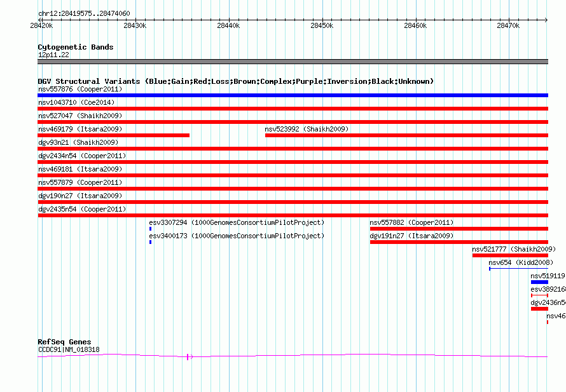566x392 pixels.
Task: Click the nsv557882 (Cooper2011) label
Action: [411, 222]
